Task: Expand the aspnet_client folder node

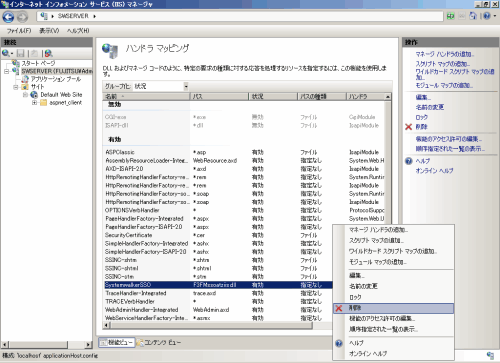Action: coord(34,103)
